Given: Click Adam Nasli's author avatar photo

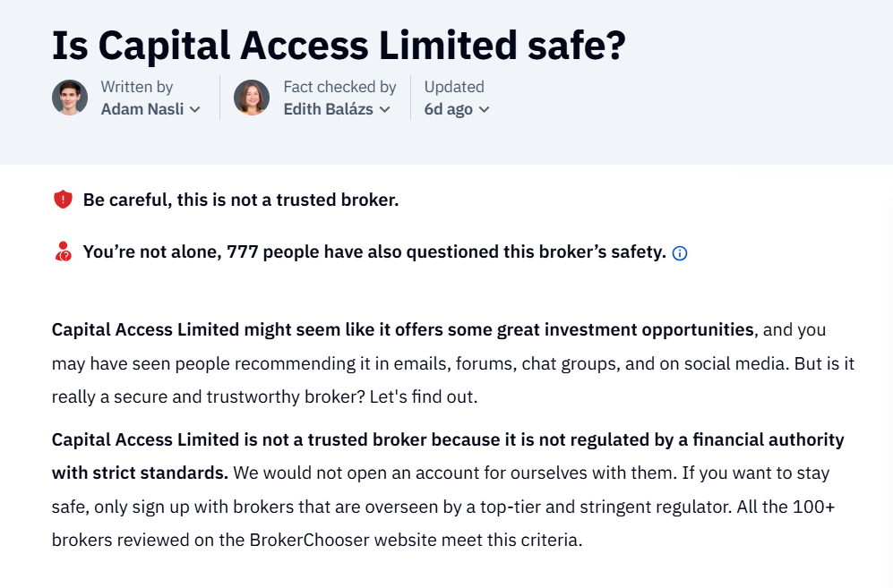Looking at the screenshot, I should pyautogui.click(x=70, y=98).
